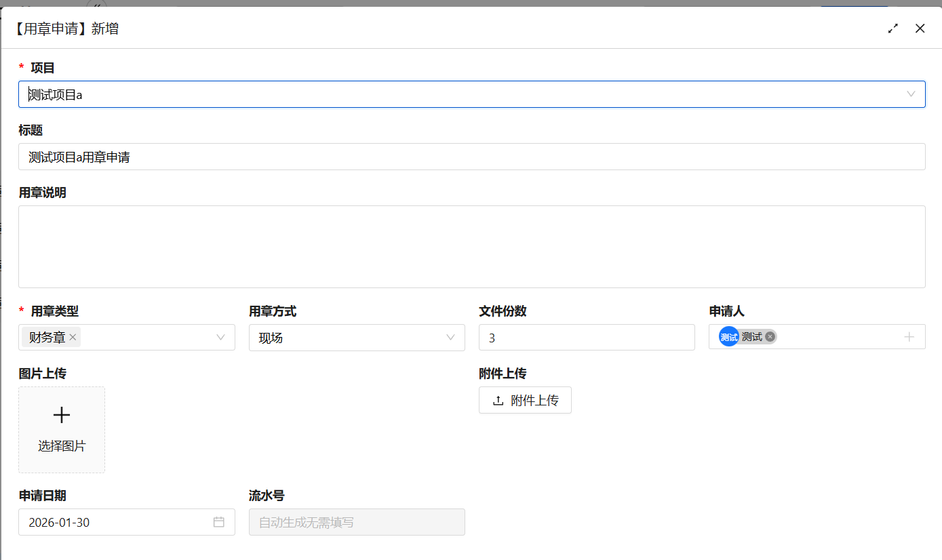The height and width of the screenshot is (560, 942).
Task: Click the 选择图片 plus icon to upload image
Action: click(61, 415)
